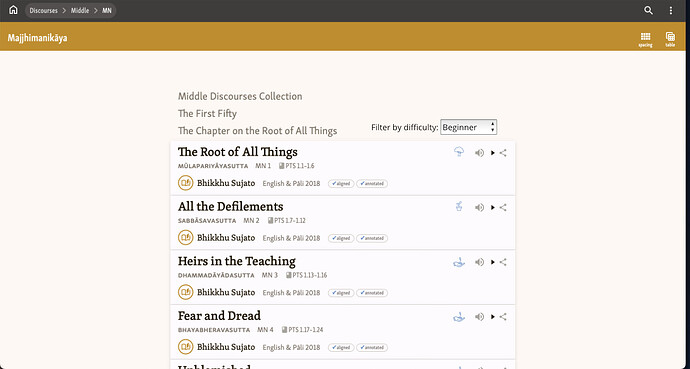Click Bhikkhu Sujato name under Fear and Dread
Viewport: 690px width, 369px height.
[226, 347]
